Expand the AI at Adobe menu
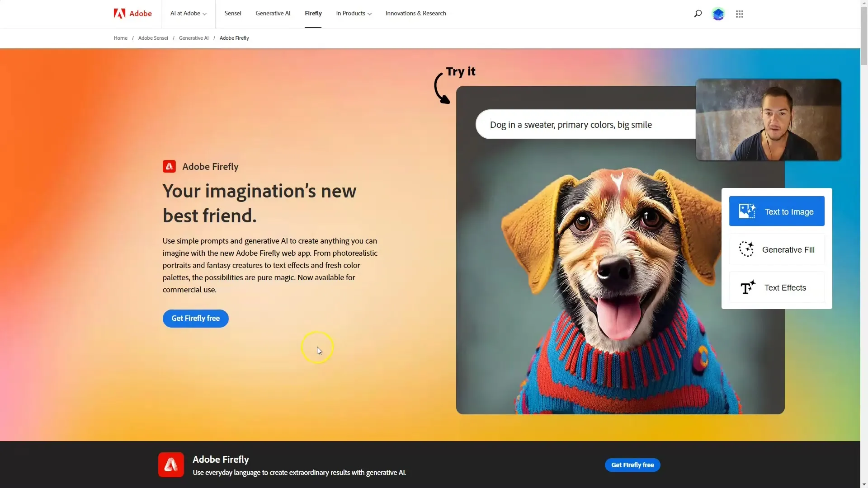Viewport: 868px width, 488px height. (x=188, y=14)
